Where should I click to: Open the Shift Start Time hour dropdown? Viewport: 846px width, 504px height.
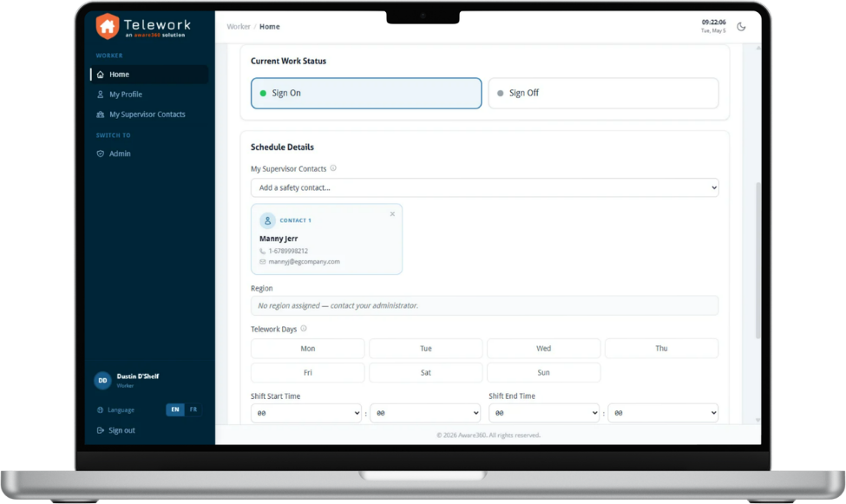point(306,413)
